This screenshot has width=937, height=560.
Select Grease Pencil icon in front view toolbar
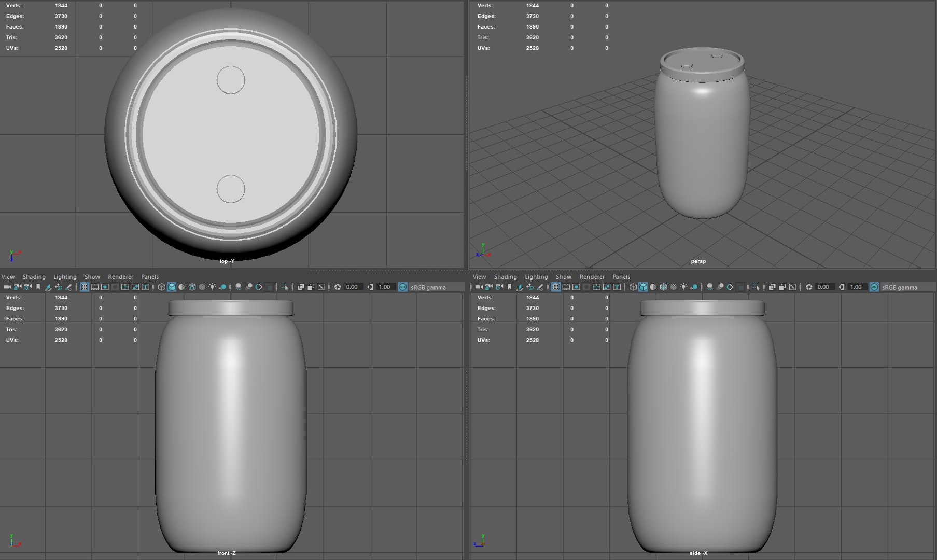(68, 287)
